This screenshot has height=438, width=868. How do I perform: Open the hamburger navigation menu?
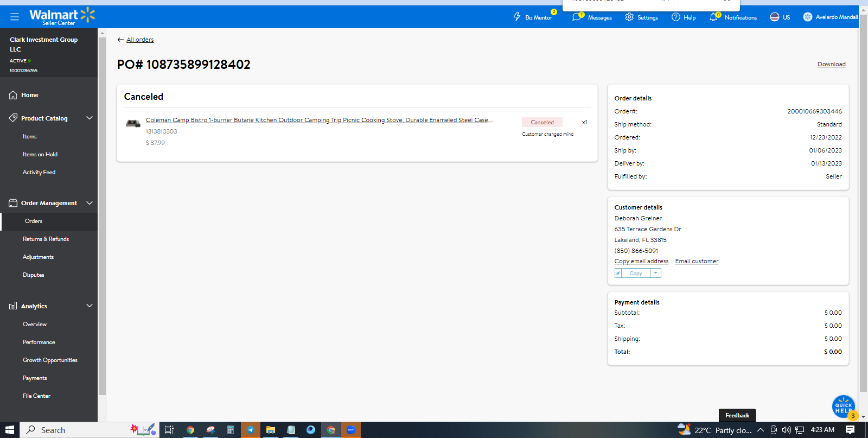tap(15, 17)
